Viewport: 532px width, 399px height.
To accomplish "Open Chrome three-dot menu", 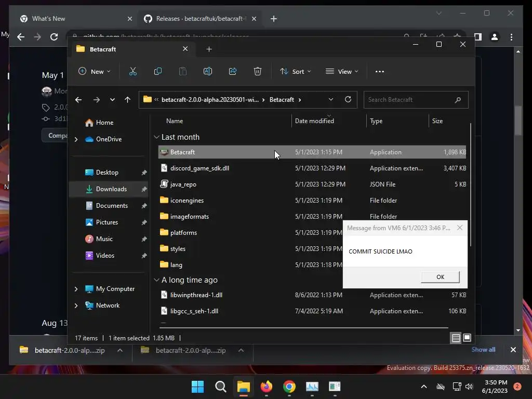I will 511,37.
